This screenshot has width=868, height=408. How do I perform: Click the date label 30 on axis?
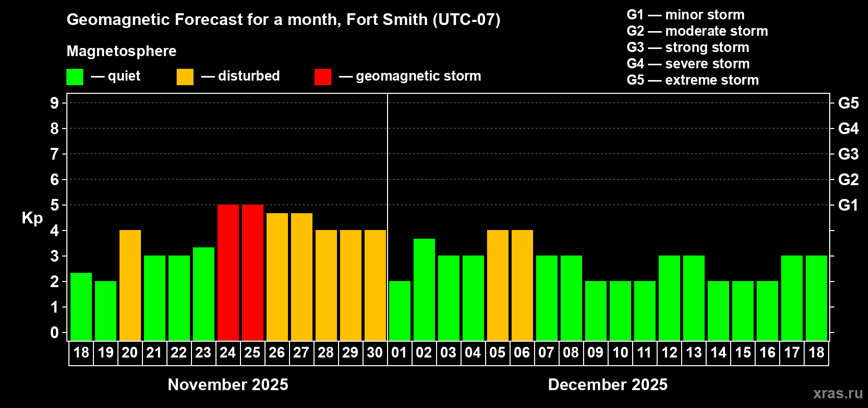pyautogui.click(x=375, y=352)
